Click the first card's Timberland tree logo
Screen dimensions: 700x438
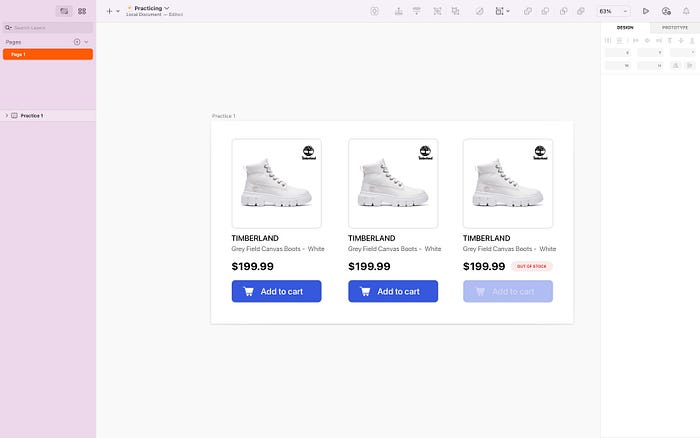[309, 152]
